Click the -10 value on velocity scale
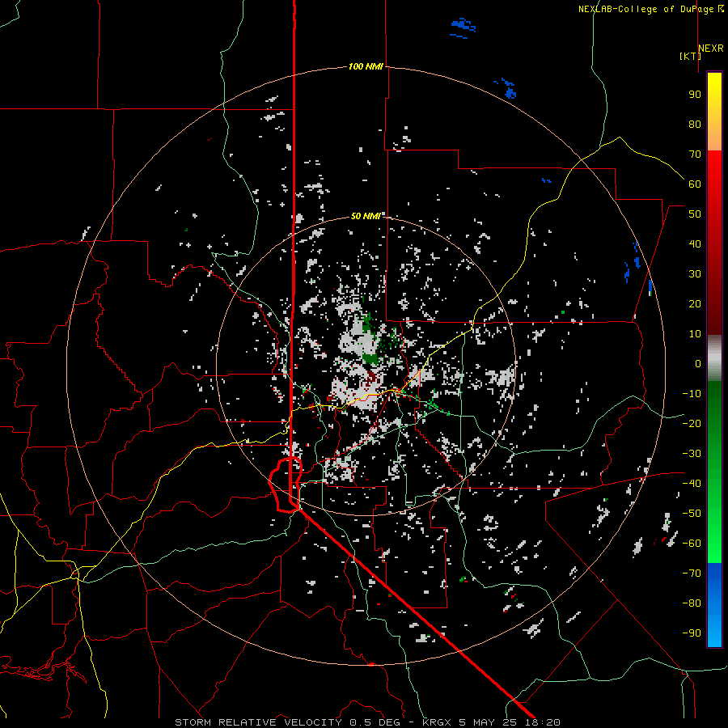Viewport: 728px width, 728px height. coord(692,394)
